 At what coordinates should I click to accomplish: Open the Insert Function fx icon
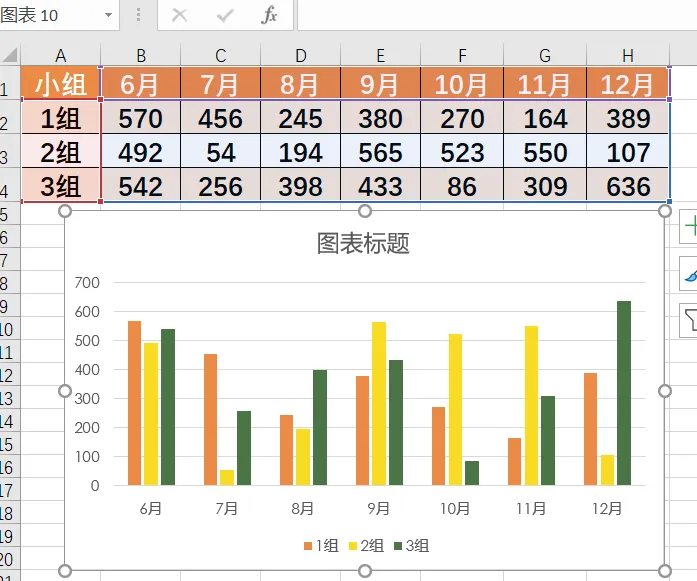(269, 15)
